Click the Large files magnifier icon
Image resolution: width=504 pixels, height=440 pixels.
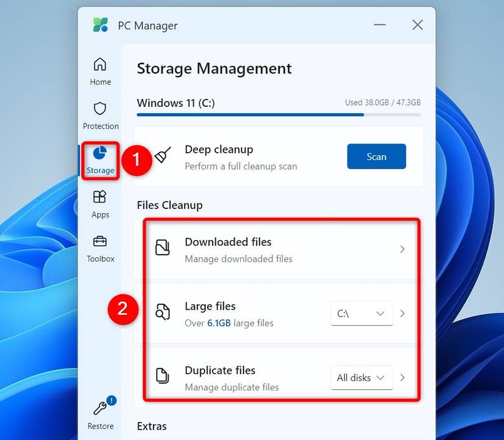[162, 312]
